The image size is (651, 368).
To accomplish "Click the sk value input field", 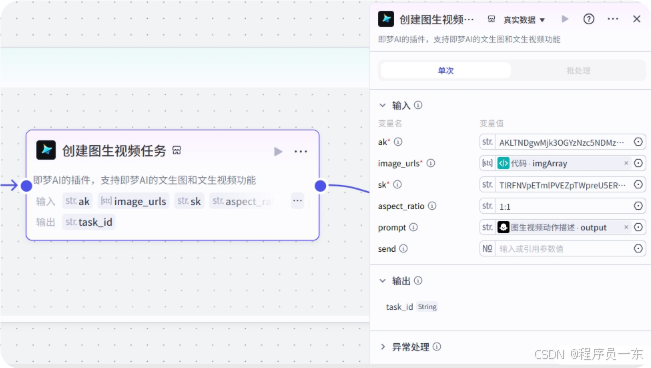I will tap(562, 185).
